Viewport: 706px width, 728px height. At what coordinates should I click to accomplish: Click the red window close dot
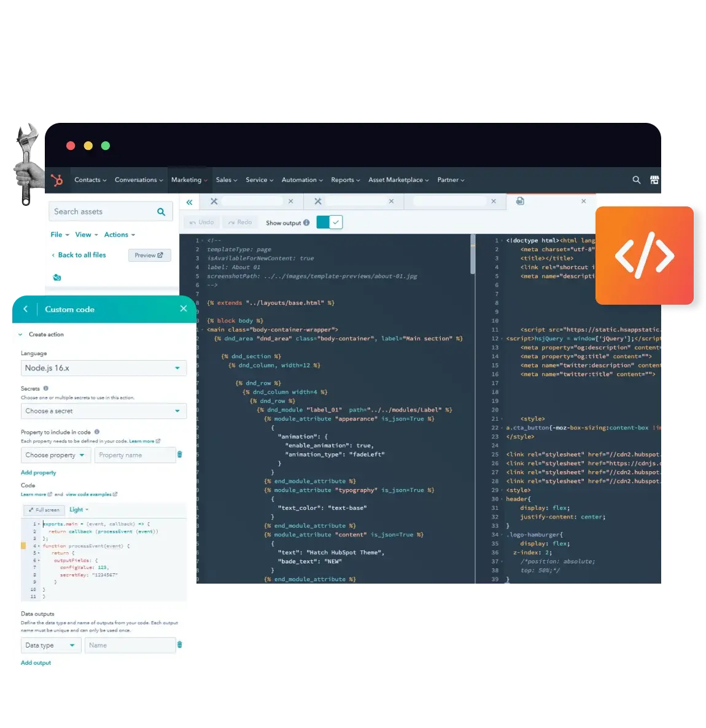coord(71,146)
